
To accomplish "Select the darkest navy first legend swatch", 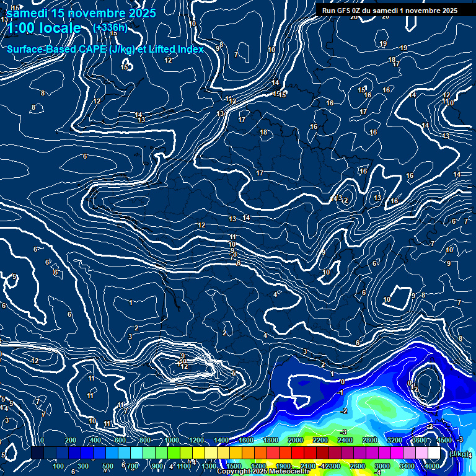I will pos(37,452).
